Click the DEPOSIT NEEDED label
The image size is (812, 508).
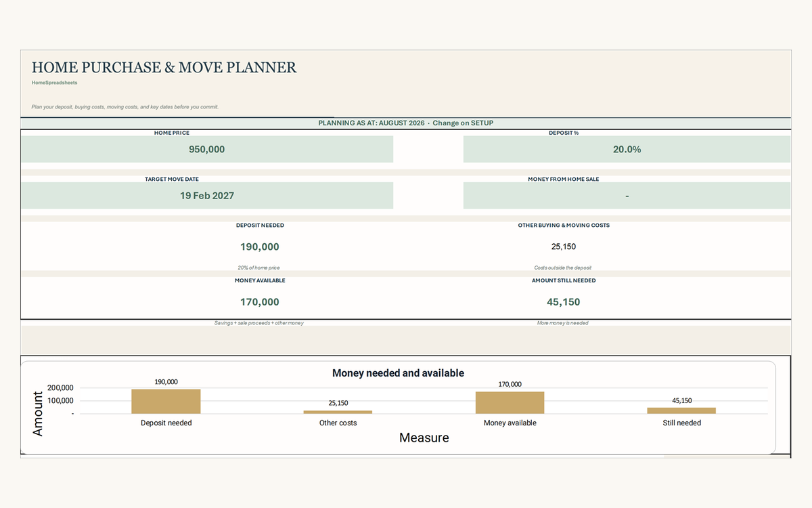(260, 226)
